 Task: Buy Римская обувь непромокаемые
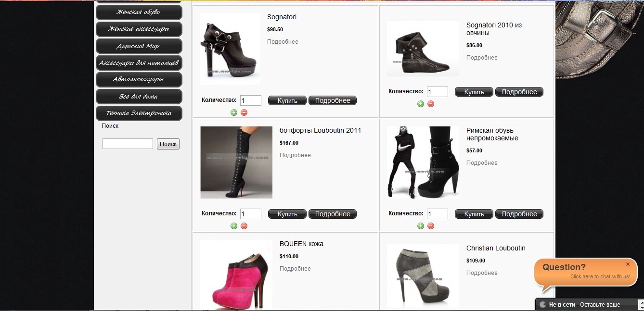click(x=474, y=214)
